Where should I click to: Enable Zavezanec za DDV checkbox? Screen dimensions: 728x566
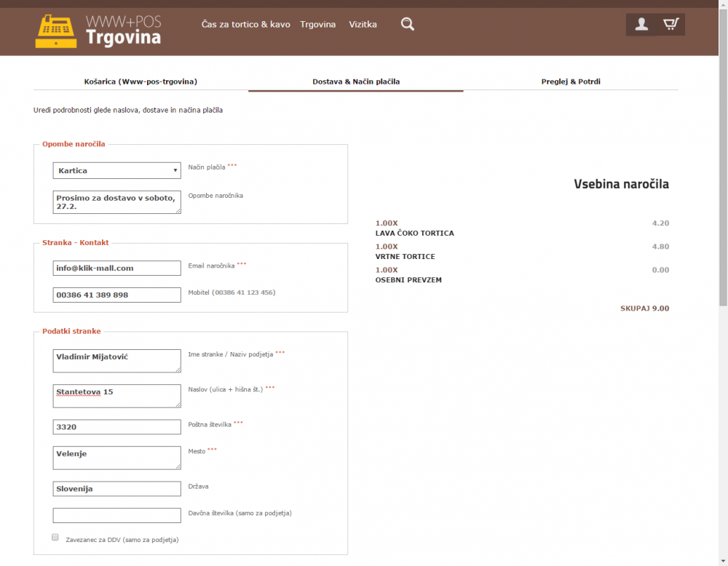[x=55, y=538]
